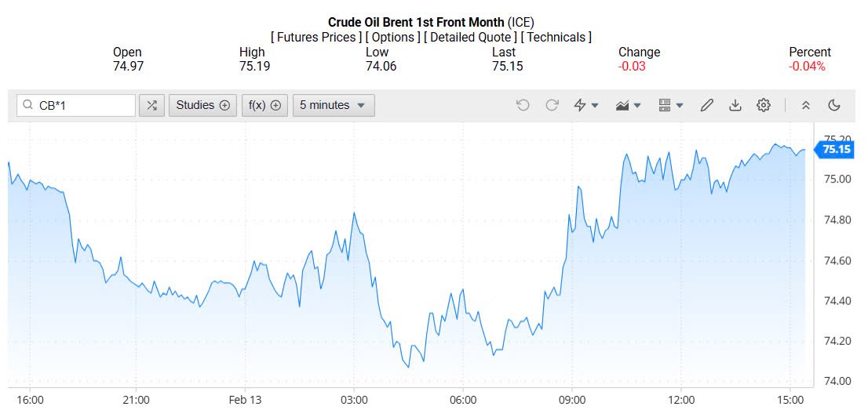Expand the chart layout template dropdown
Screen dimensions: 868x410
[x=671, y=105]
